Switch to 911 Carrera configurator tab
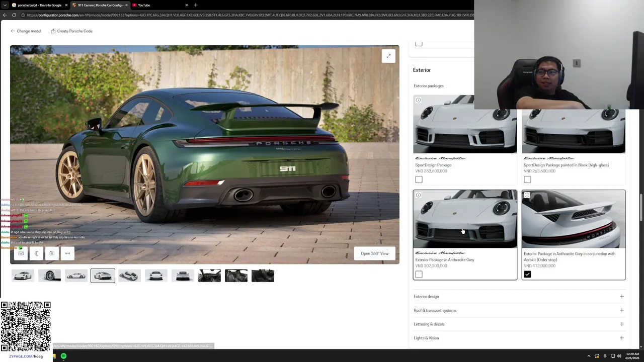This screenshot has width=644, height=362. (100, 5)
